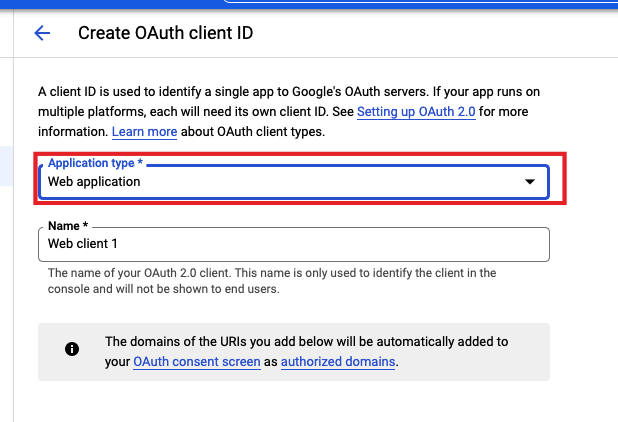Expand the Application type dropdown arrow

coord(530,182)
